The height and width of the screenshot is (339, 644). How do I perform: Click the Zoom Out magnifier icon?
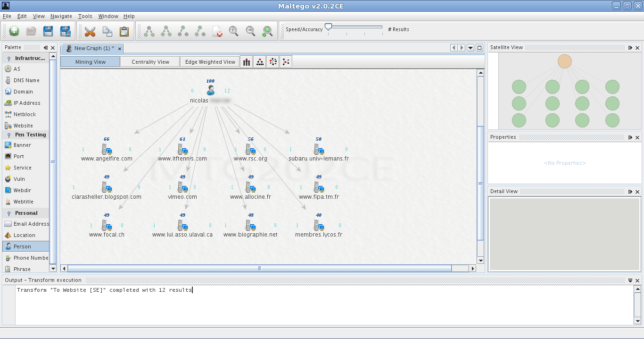(250, 31)
